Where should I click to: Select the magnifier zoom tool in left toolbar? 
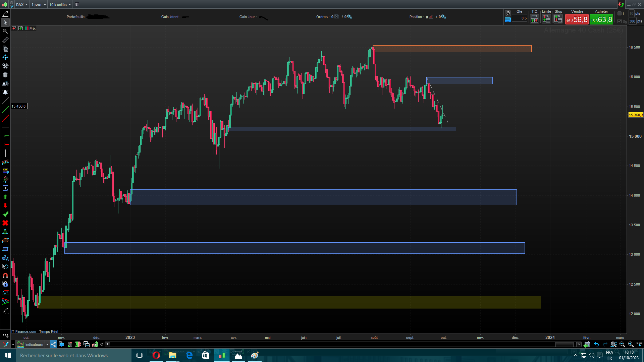coord(5,31)
